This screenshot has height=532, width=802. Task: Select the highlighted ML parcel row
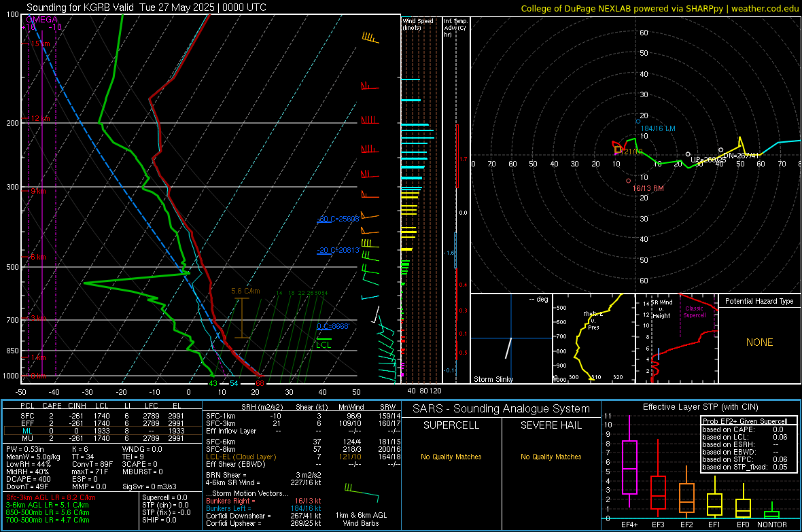101,431
